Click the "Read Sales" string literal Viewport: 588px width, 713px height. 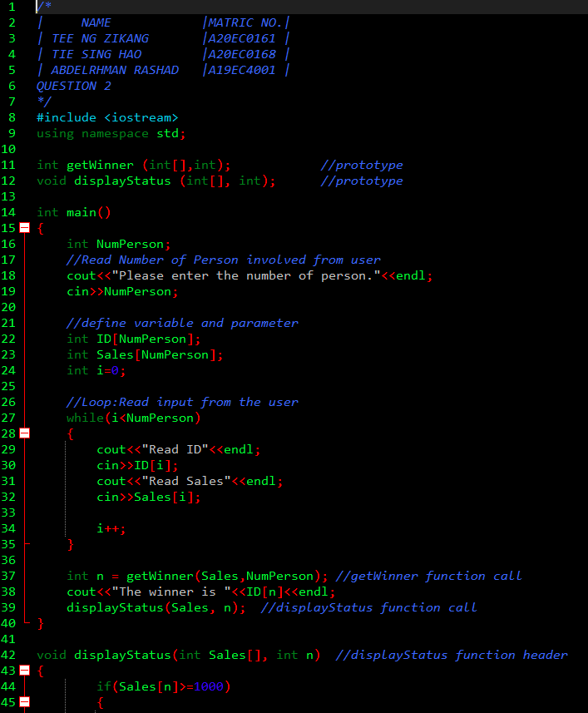pos(186,481)
